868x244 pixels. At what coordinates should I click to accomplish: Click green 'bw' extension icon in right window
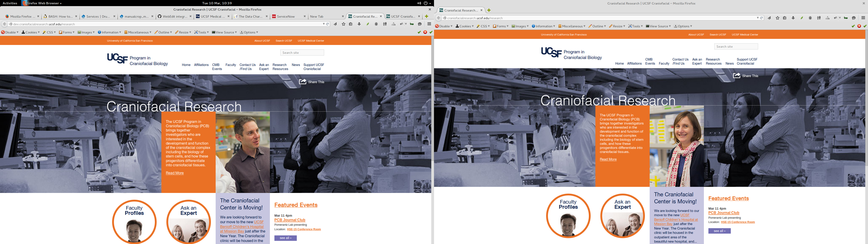(x=846, y=18)
